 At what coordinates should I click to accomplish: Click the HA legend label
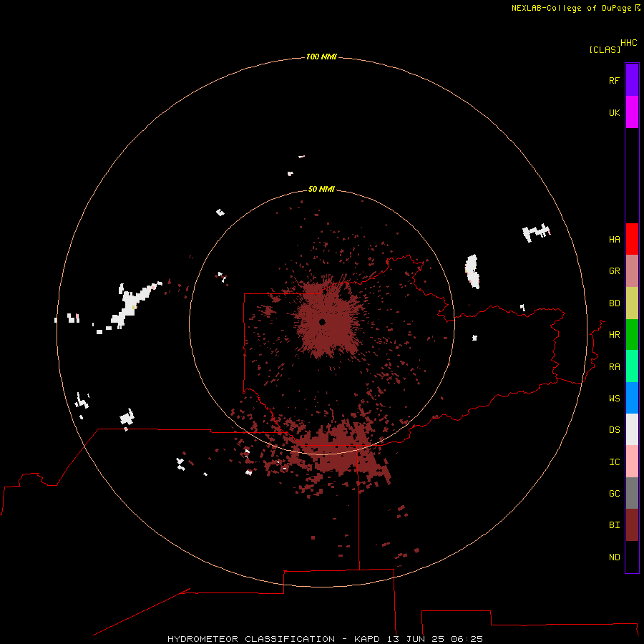(x=614, y=239)
